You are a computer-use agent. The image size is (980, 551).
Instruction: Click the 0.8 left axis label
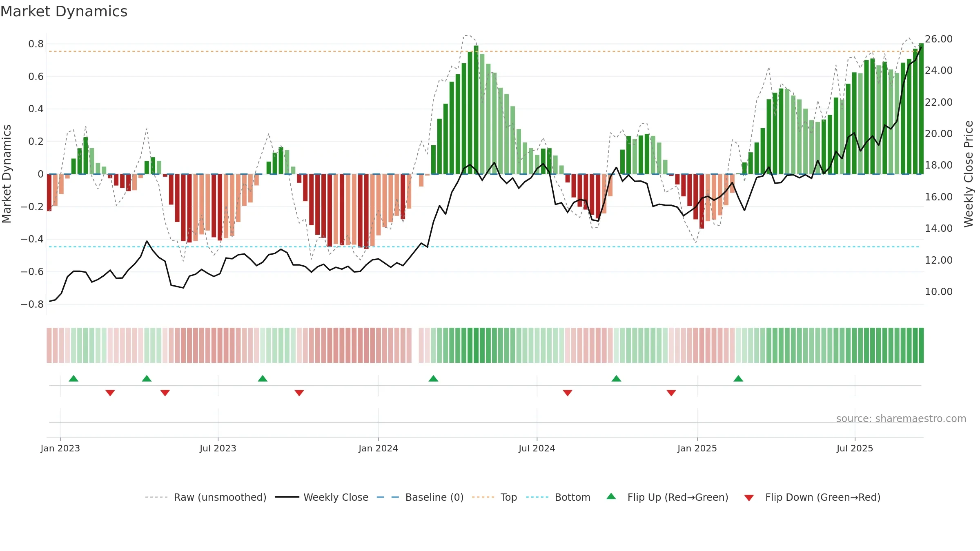coord(36,44)
